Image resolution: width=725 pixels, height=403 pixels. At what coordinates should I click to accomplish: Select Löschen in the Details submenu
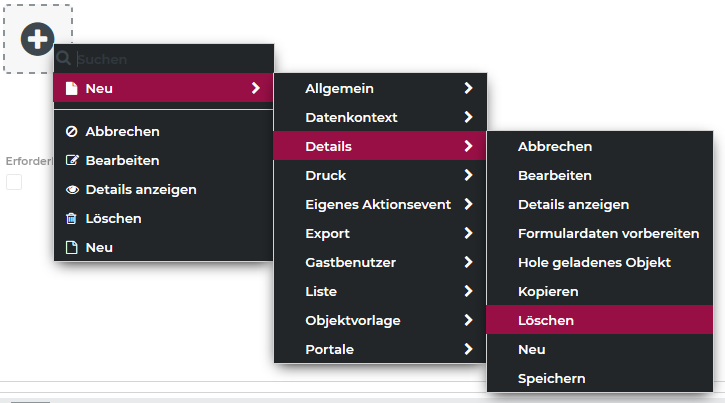pos(546,321)
